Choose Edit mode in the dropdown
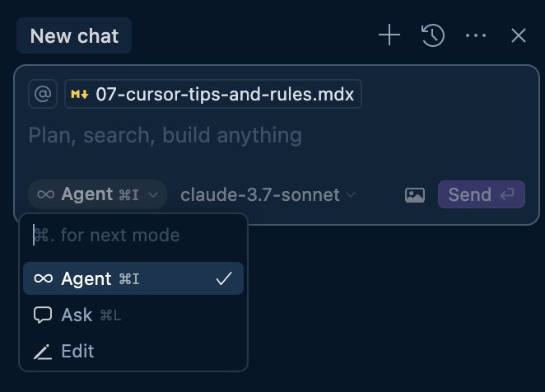This screenshot has width=545, height=392. pyautogui.click(x=133, y=352)
